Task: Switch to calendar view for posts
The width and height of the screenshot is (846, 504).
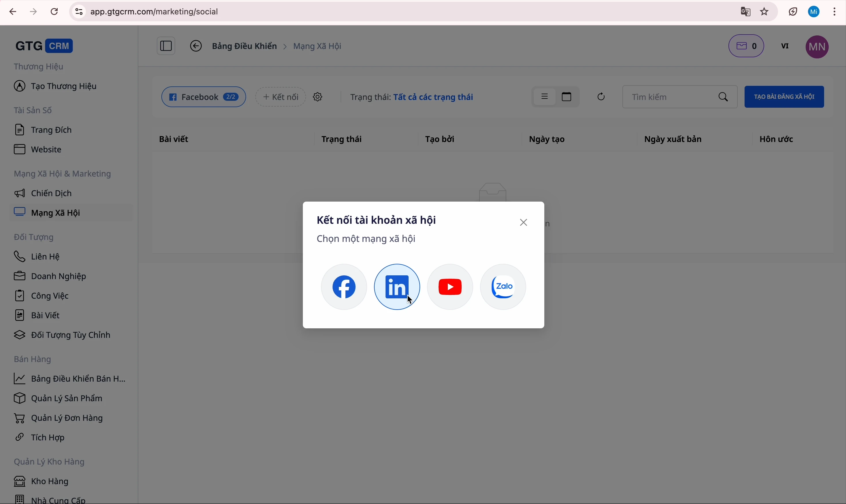Action: (566, 96)
